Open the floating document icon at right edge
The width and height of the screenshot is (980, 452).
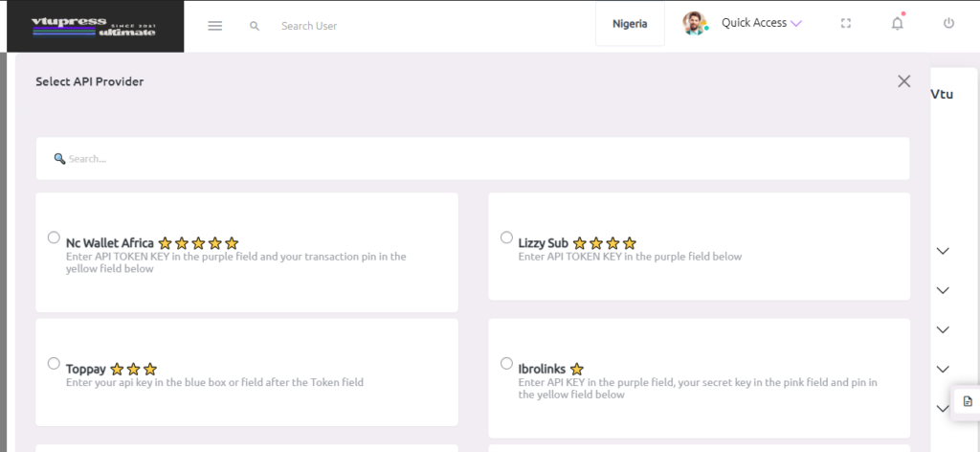tap(967, 400)
